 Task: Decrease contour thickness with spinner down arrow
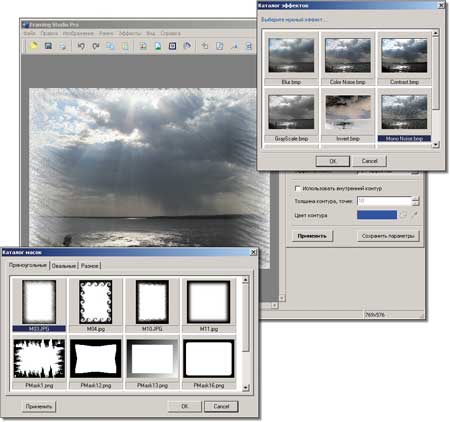(415, 203)
